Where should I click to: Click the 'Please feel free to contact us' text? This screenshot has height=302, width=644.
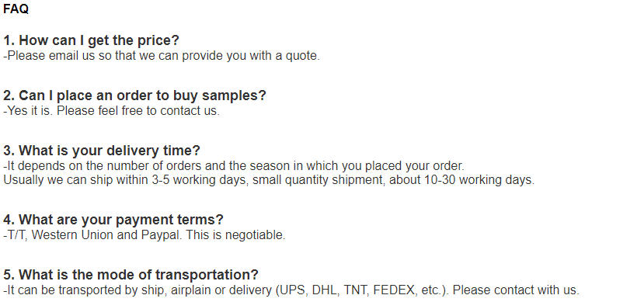(138, 111)
